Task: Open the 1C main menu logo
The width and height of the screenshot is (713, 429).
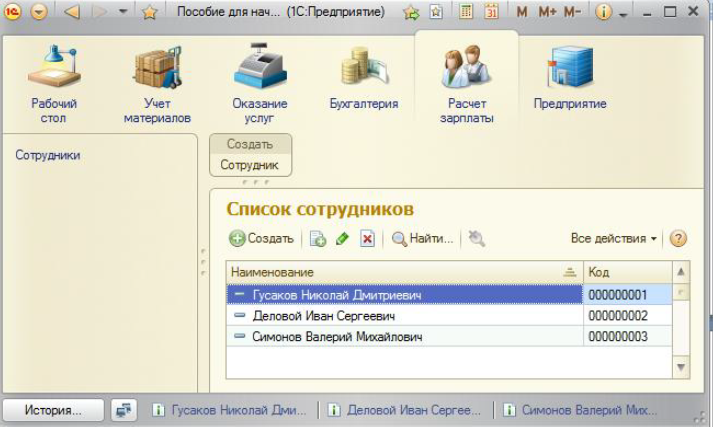Action: click(13, 11)
